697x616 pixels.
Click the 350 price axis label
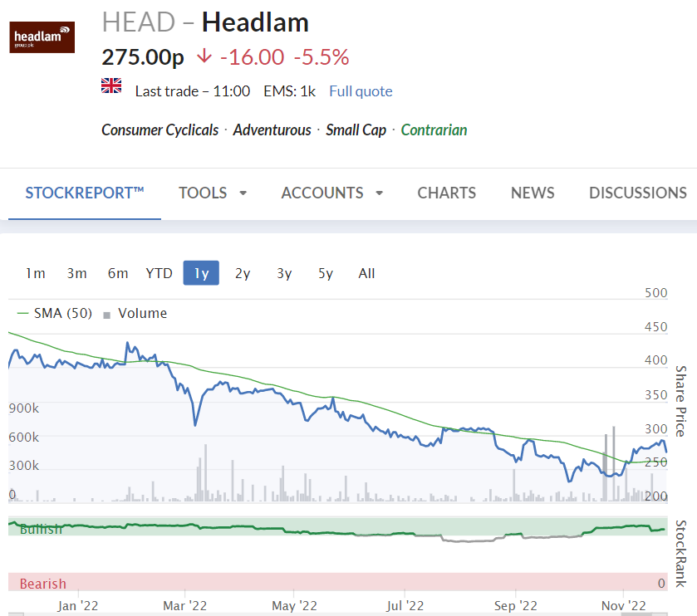coord(656,395)
